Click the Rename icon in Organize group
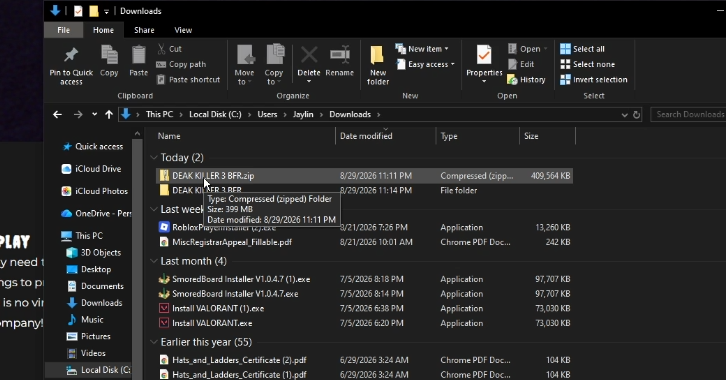Screen dimensions: 726x380 (339, 55)
